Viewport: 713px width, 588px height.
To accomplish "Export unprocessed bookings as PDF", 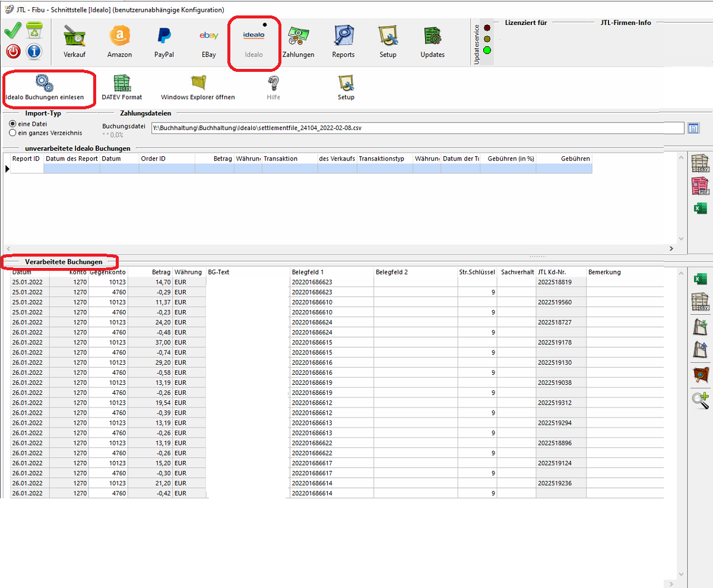I will click(x=701, y=186).
